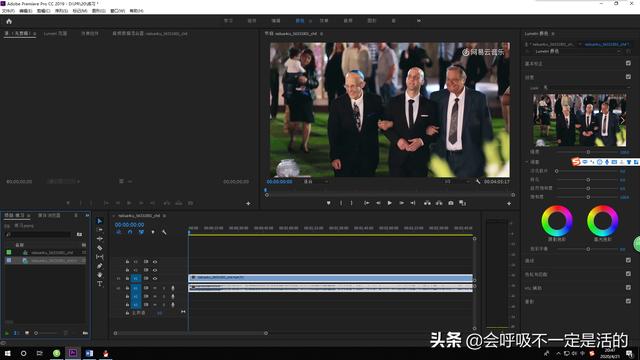Viewport: 640px width, 360px height.
Task: Toggle timeline Snap magnet
Action: point(130,232)
